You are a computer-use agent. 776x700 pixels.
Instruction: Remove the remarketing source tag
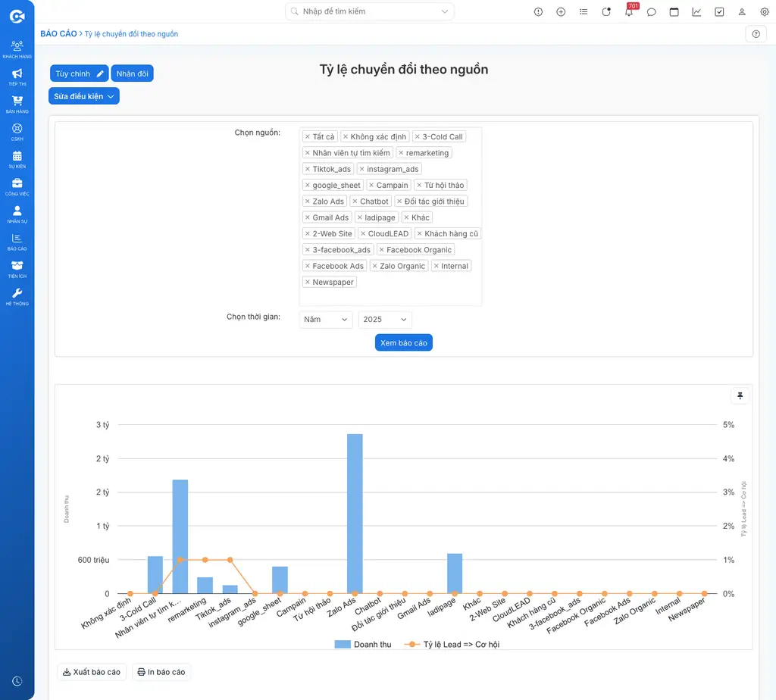click(x=401, y=153)
